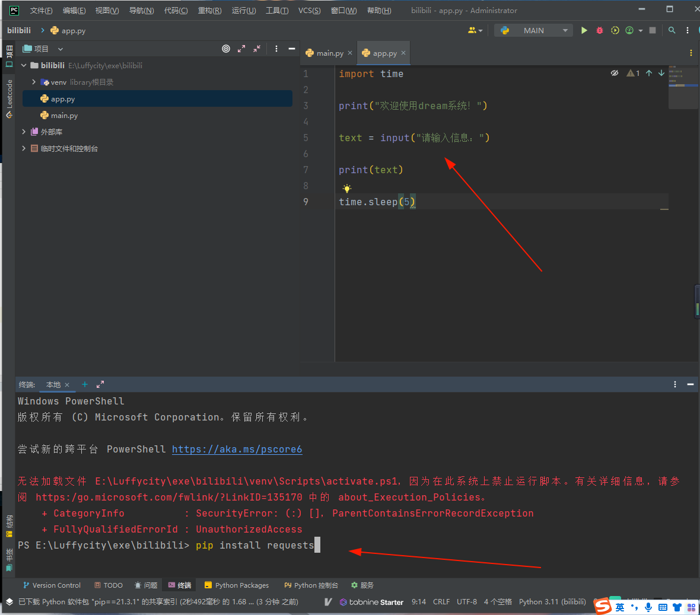Click the yellow lightbulb intention icon

click(347, 189)
